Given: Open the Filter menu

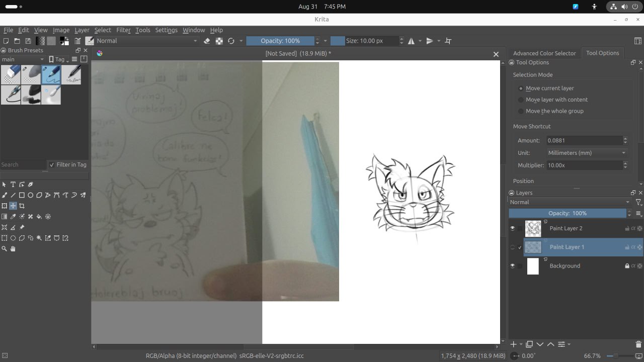Looking at the screenshot, I should point(123,30).
